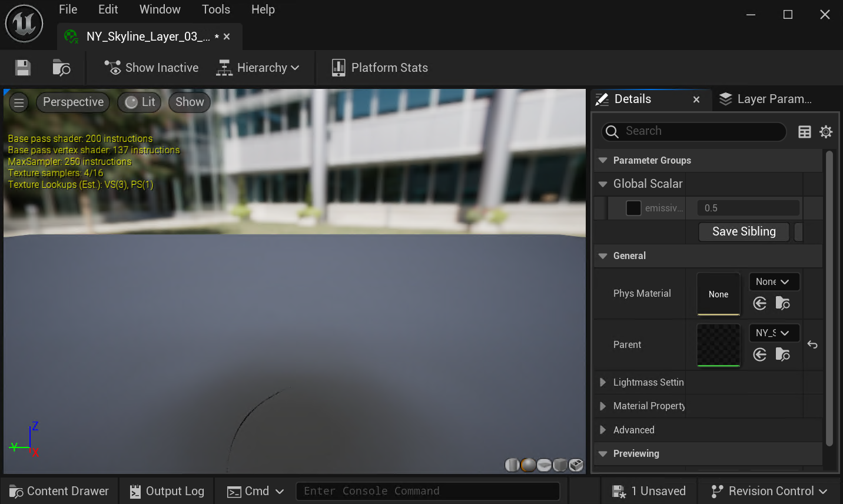Click the 1 Unsaved status button

click(649, 491)
